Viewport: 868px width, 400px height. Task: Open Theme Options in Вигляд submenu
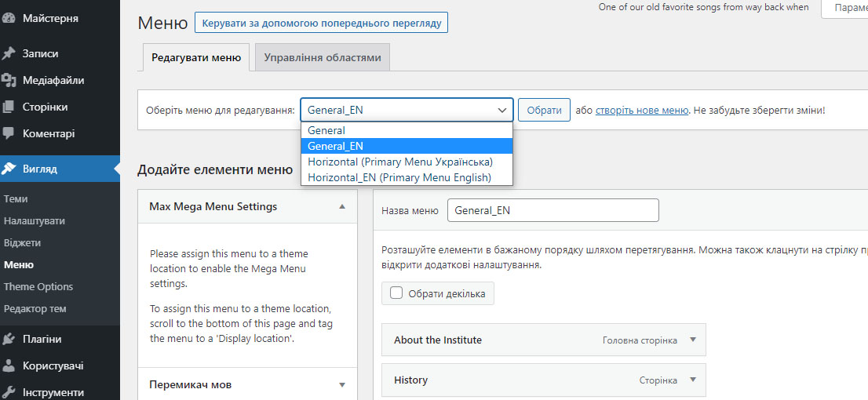point(38,286)
